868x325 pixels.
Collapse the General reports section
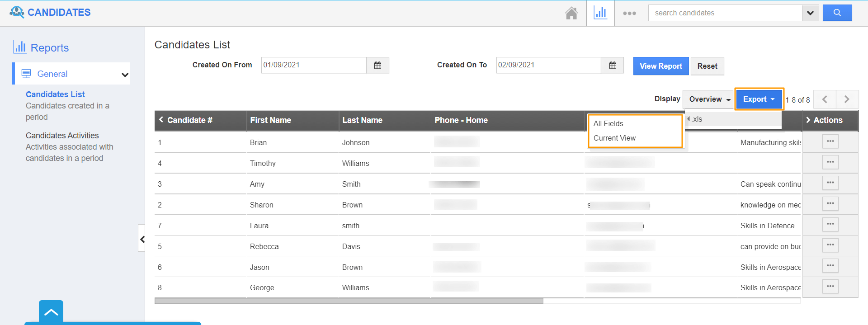125,75
